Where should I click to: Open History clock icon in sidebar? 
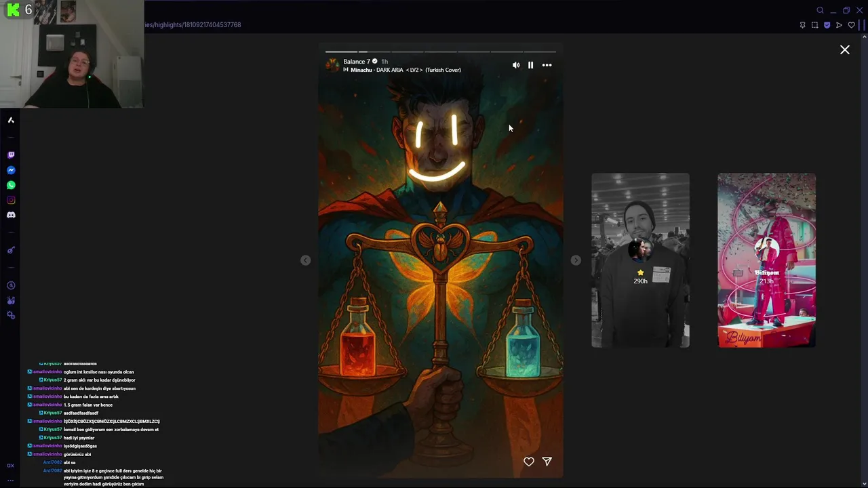(11, 285)
